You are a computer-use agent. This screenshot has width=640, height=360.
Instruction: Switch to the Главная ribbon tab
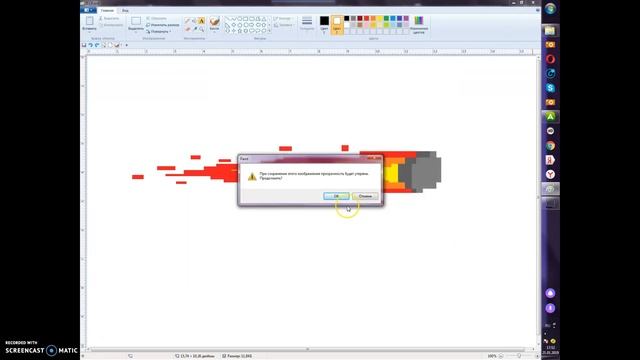coord(107,11)
